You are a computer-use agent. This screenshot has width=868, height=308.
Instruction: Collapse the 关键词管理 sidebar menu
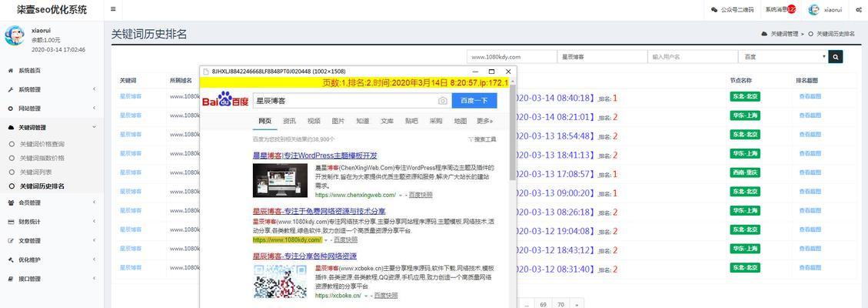click(x=52, y=127)
